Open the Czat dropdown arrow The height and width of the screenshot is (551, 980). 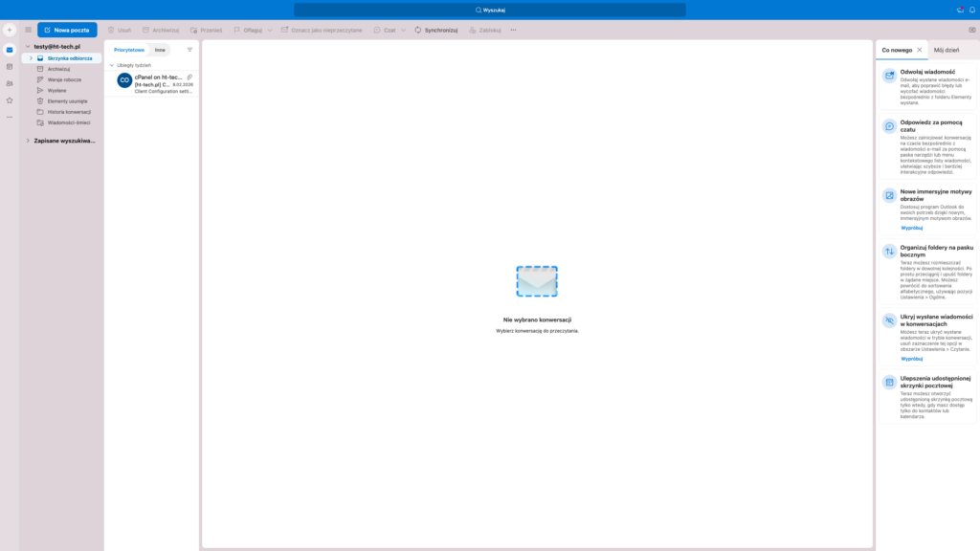click(x=403, y=30)
